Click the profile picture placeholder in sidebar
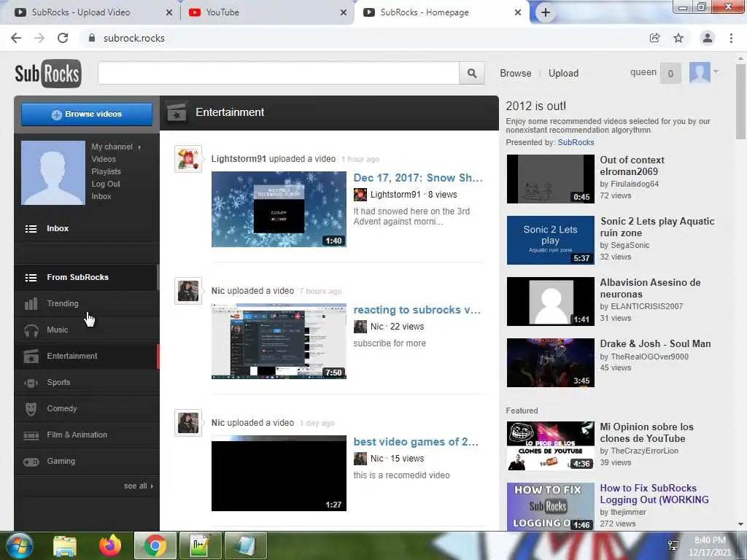This screenshot has width=747, height=560. (53, 173)
